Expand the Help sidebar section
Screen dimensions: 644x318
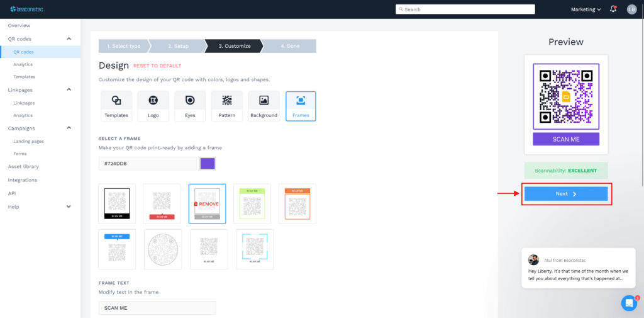(x=69, y=207)
